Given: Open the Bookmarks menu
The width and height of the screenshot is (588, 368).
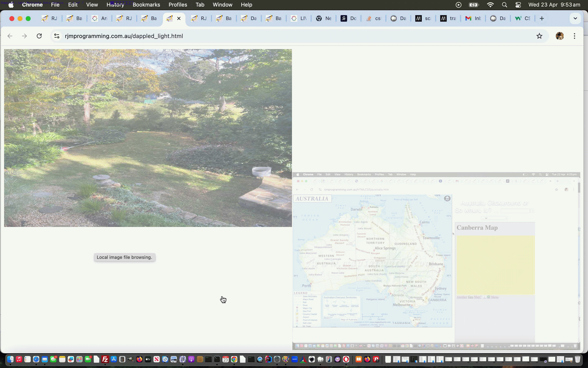Looking at the screenshot, I should (x=146, y=5).
